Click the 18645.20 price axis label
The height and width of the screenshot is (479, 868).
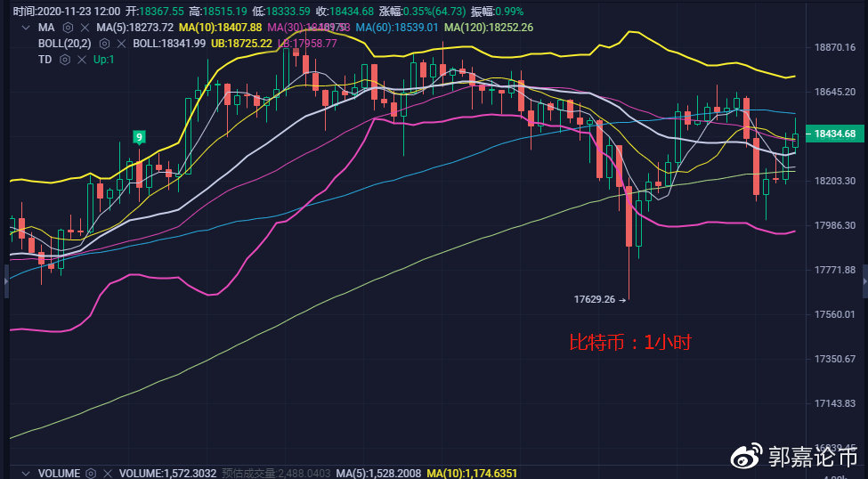(835, 92)
